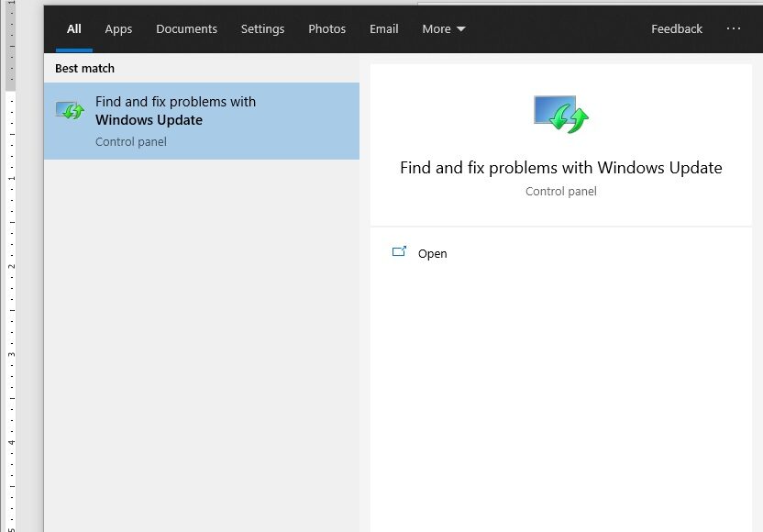This screenshot has height=532, width=763.
Task: Switch to the Email filter tab
Action: 384,29
